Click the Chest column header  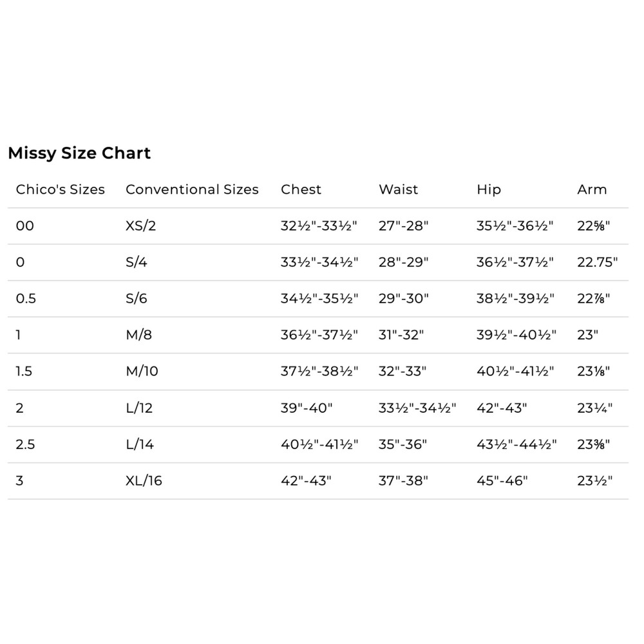click(301, 189)
